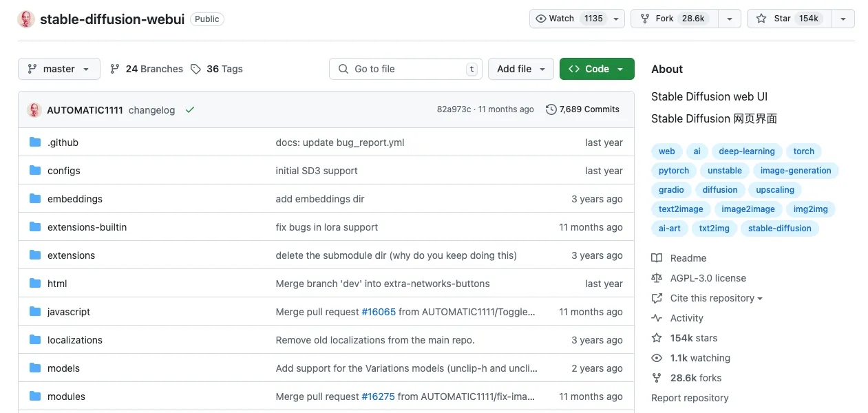The image size is (868, 413).
Task: Click the AUTOMATIC1111 avatar in commit row
Action: [x=34, y=110]
